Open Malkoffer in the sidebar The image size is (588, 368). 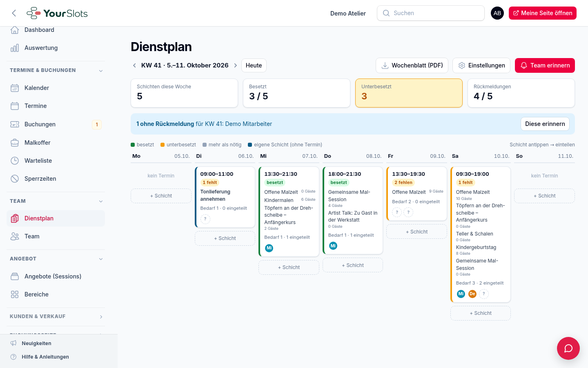(56, 143)
